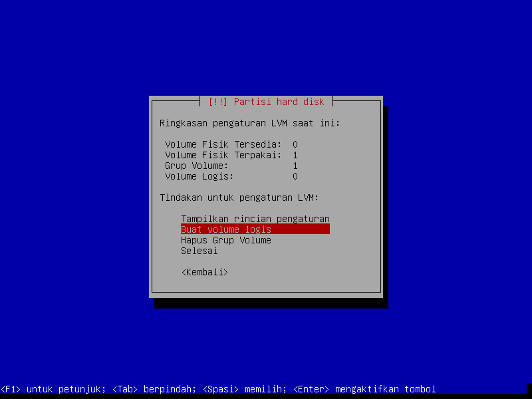Viewport: 532px width, 399px height.
Task: Click the "Volume Fisik Terpakai" summary line
Action: (x=223, y=155)
